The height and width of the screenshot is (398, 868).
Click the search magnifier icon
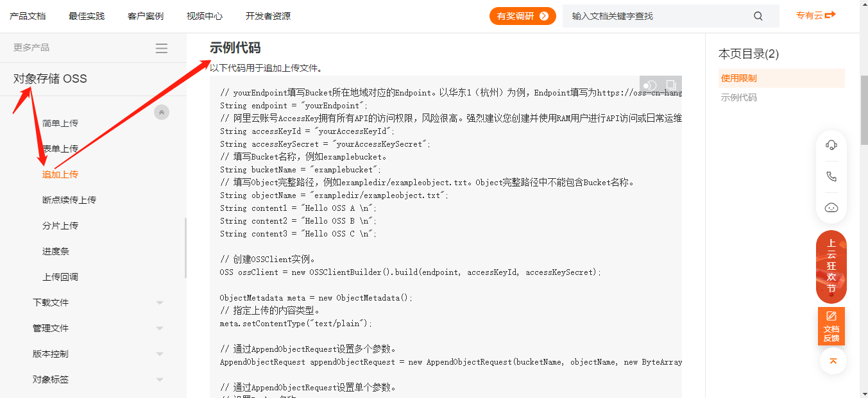click(x=758, y=15)
